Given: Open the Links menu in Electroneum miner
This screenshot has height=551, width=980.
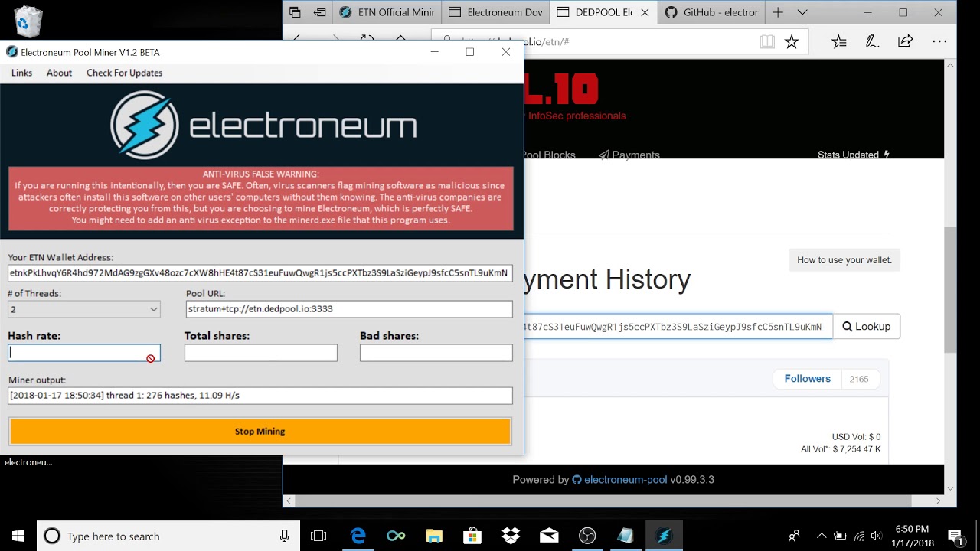Looking at the screenshot, I should pyautogui.click(x=21, y=73).
